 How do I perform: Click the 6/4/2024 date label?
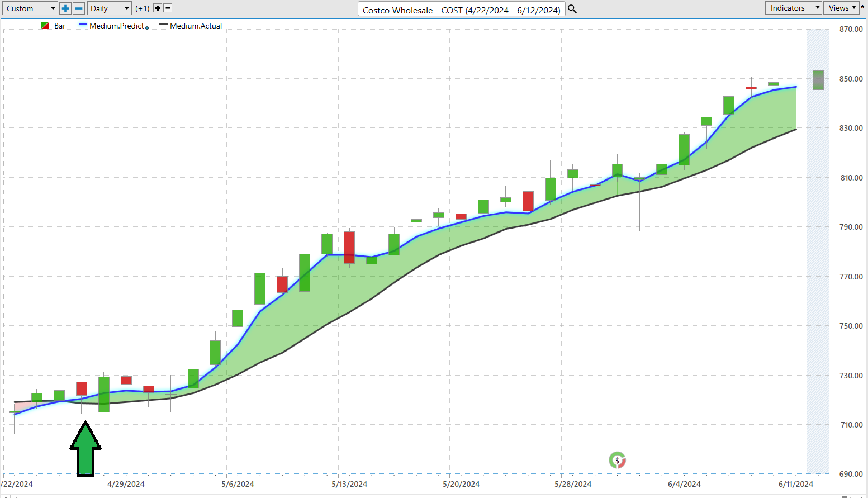pos(684,484)
